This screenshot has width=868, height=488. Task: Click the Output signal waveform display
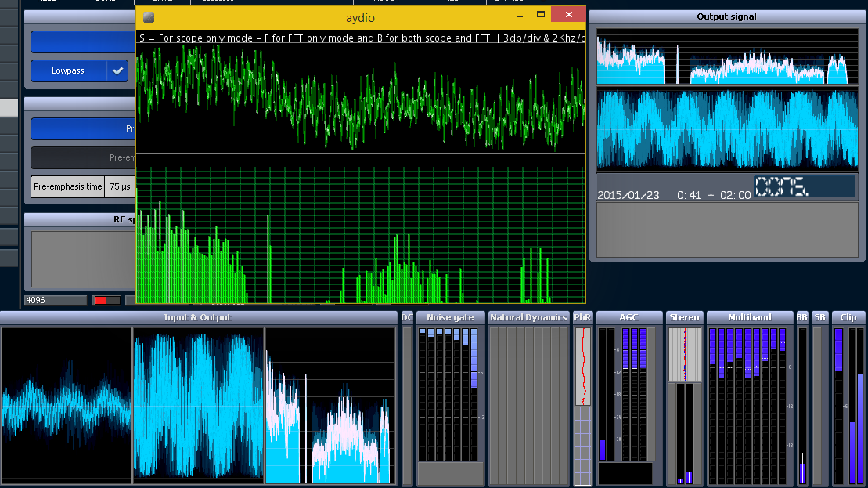(x=727, y=129)
